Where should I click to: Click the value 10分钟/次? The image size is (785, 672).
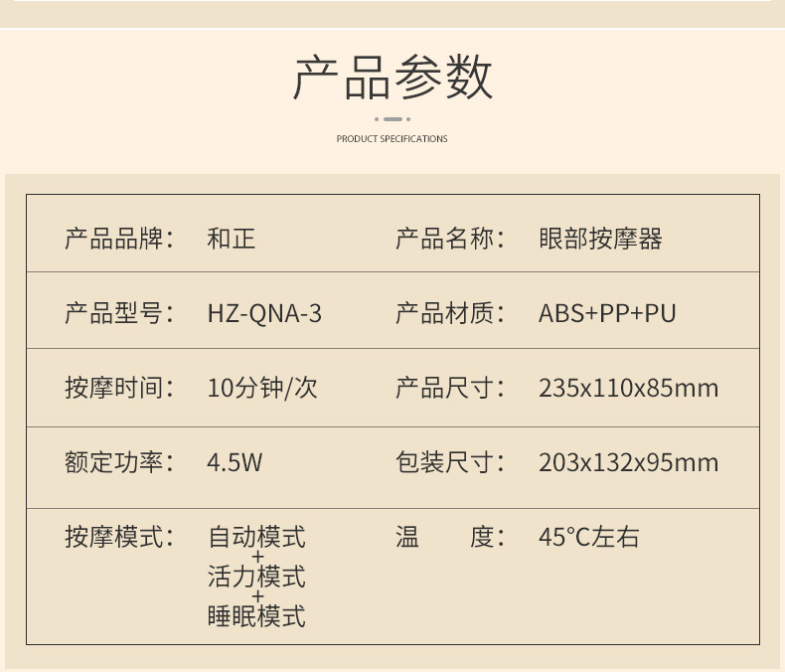pos(262,388)
